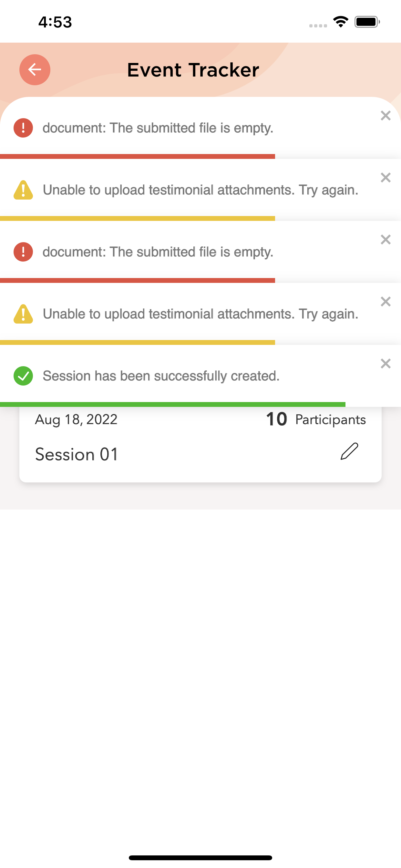Edit Session 01 via pencil icon
Screen dimensions: 401x868
click(349, 451)
